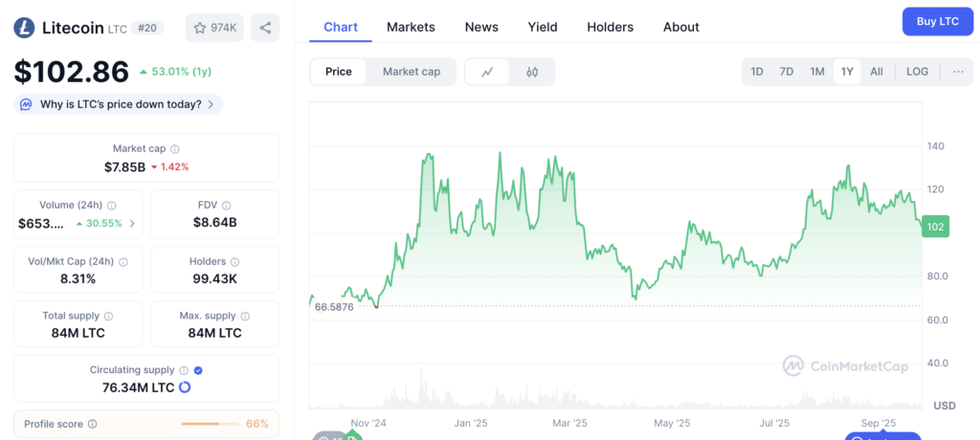Set chart range to All
The image size is (980, 440).
877,71
